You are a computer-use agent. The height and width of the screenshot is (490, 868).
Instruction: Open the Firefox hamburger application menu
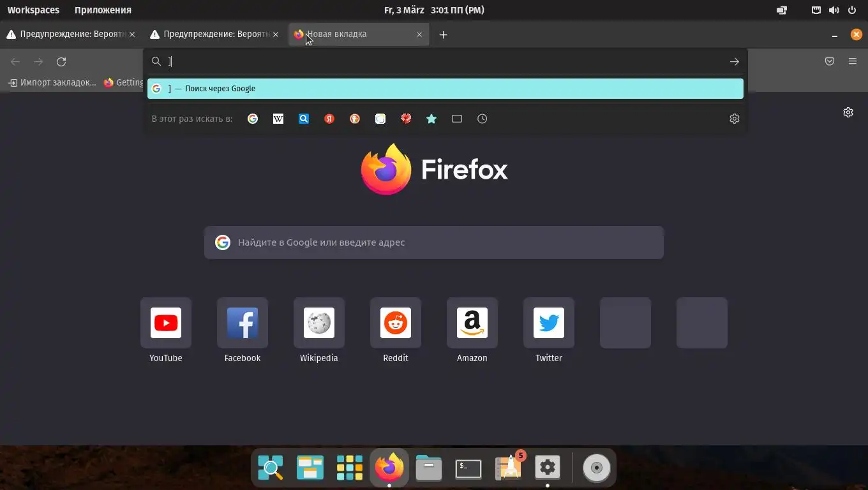(853, 62)
